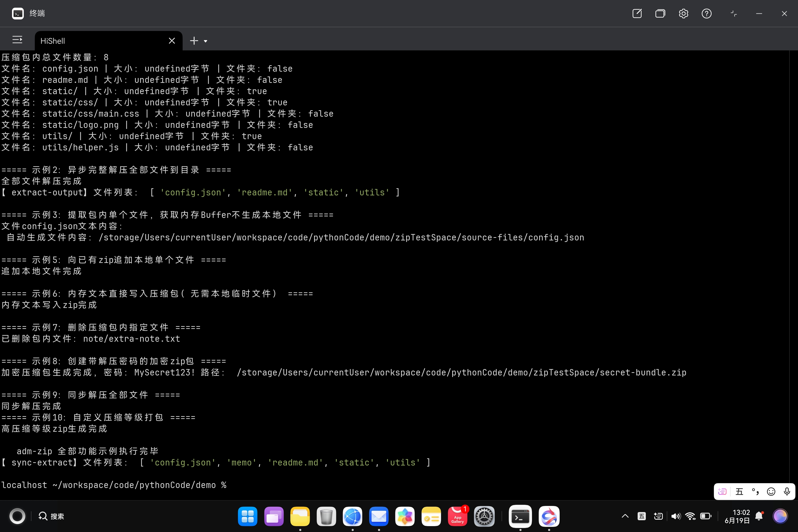Click the terminal app icon in title bar
798x532 pixels.
18,14
